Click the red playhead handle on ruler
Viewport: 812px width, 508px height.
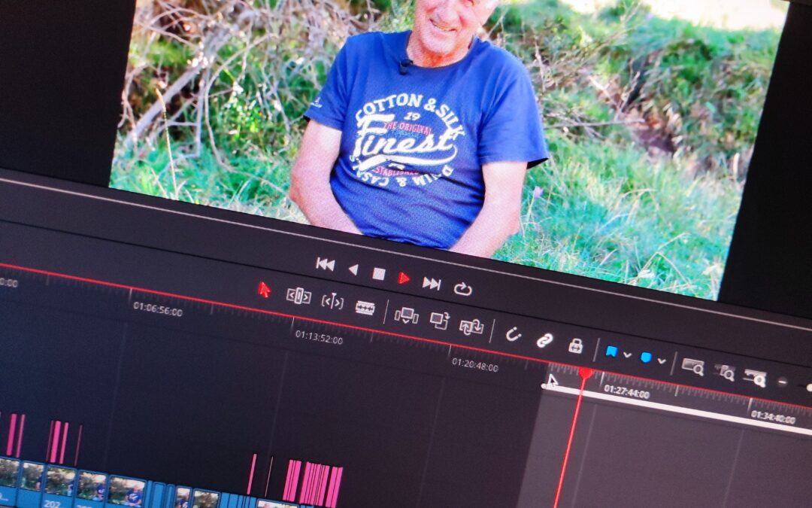586,373
